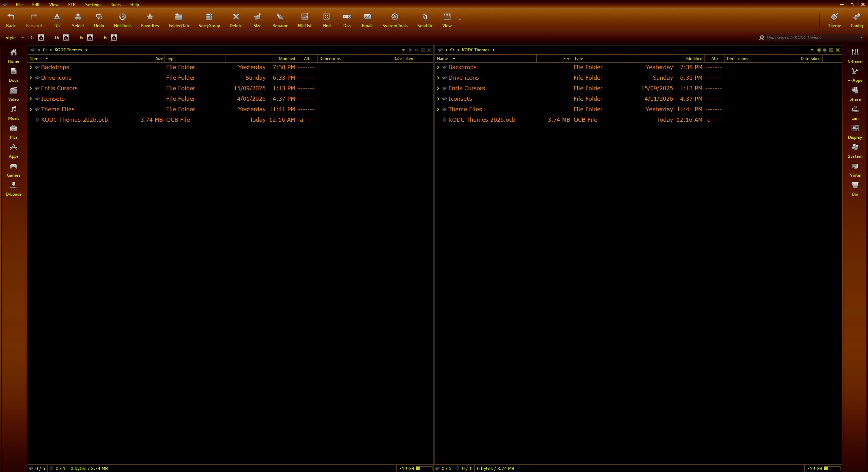
Task: Open the FTP menu
Action: (x=72, y=5)
